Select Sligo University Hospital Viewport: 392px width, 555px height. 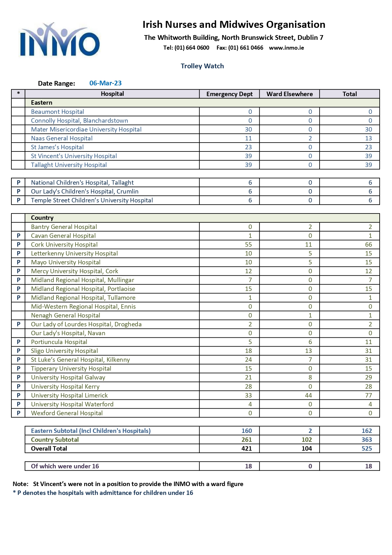(x=64, y=351)
